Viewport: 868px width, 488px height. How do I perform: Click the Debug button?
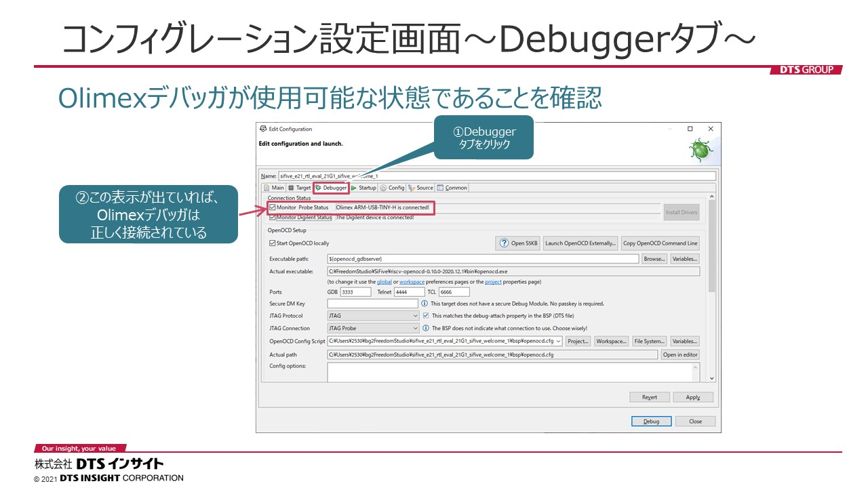(x=651, y=421)
